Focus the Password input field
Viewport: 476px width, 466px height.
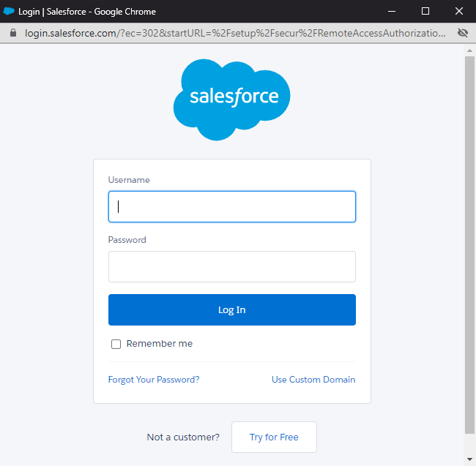point(232,267)
